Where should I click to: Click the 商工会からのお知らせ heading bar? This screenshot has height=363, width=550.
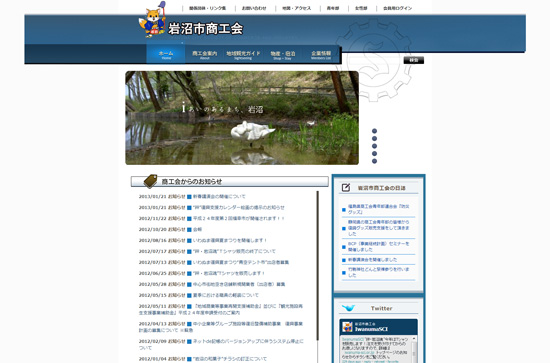pyautogui.click(x=230, y=181)
